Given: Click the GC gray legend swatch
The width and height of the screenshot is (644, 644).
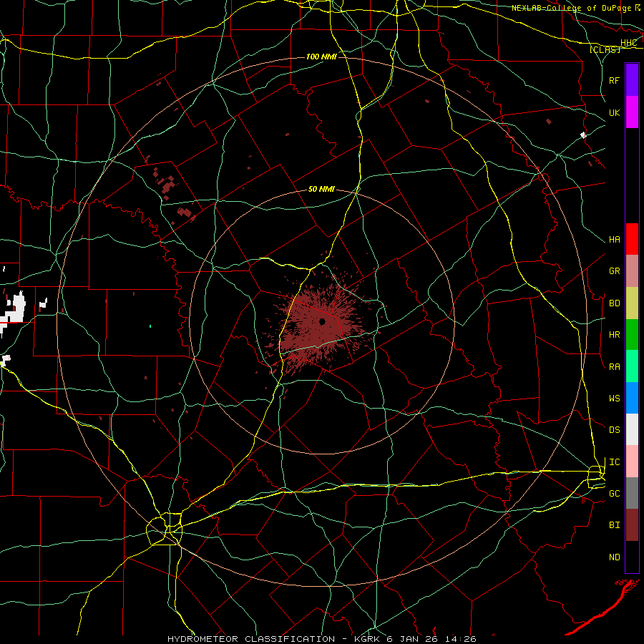Looking at the screenshot, I should (632, 493).
